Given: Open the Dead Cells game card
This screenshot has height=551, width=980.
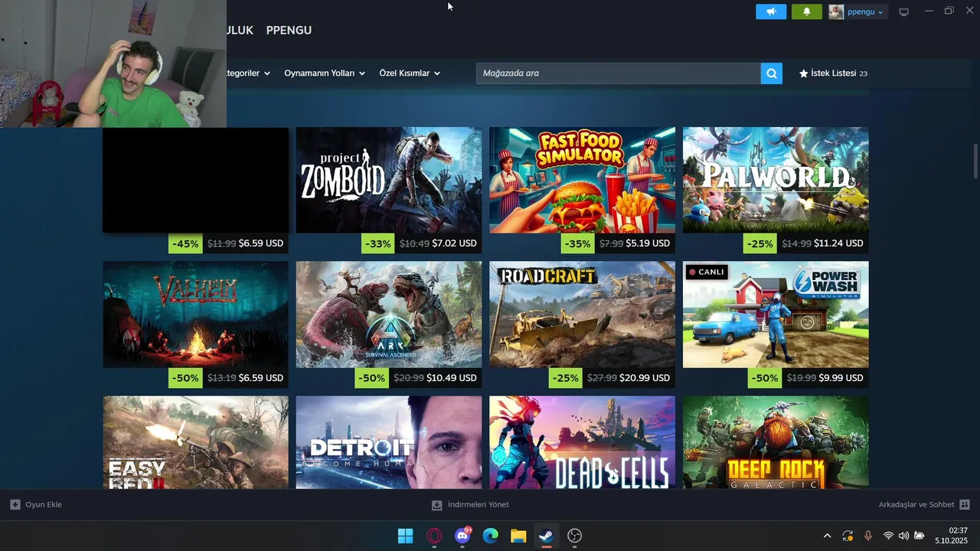Looking at the screenshot, I should tap(582, 442).
